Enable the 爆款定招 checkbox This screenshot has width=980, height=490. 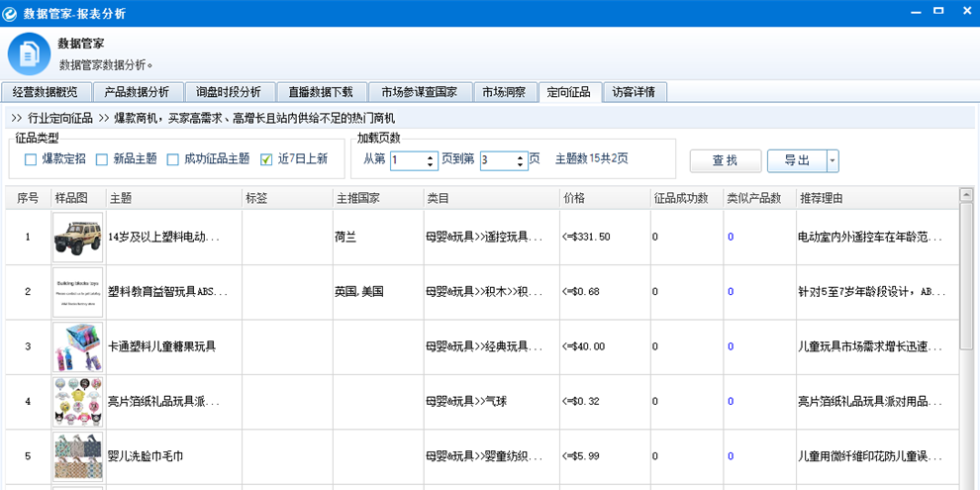point(31,159)
